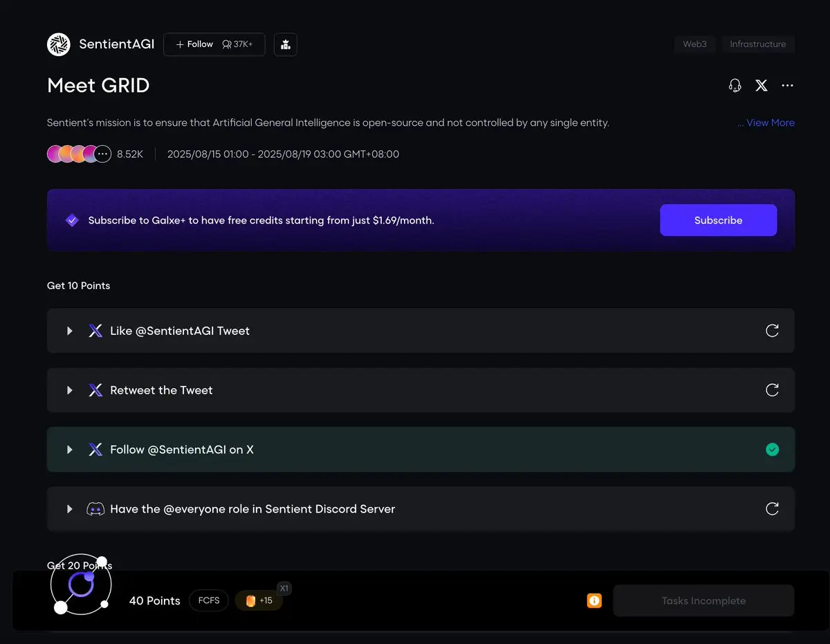Click the Like @SentientAGI Tweet label
830x644 pixels.
180,331
